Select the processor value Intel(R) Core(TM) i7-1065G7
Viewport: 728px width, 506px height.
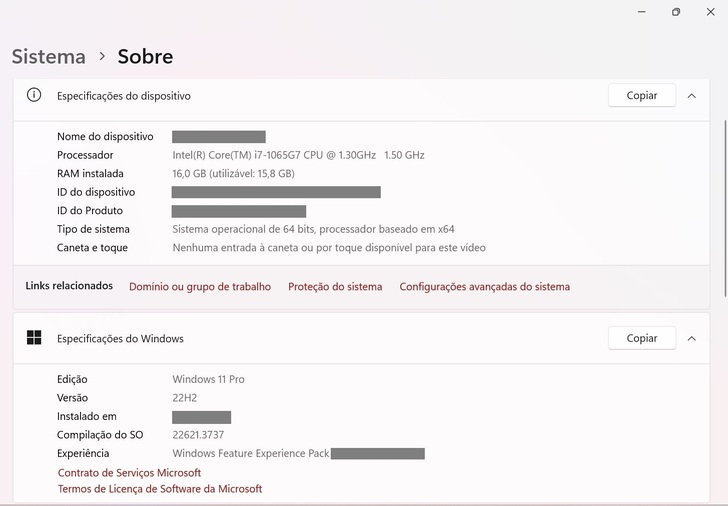[x=299, y=155]
